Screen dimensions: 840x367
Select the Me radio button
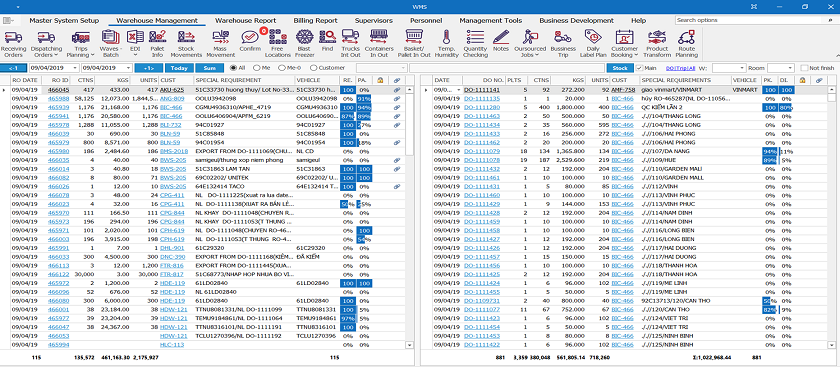click(x=257, y=68)
